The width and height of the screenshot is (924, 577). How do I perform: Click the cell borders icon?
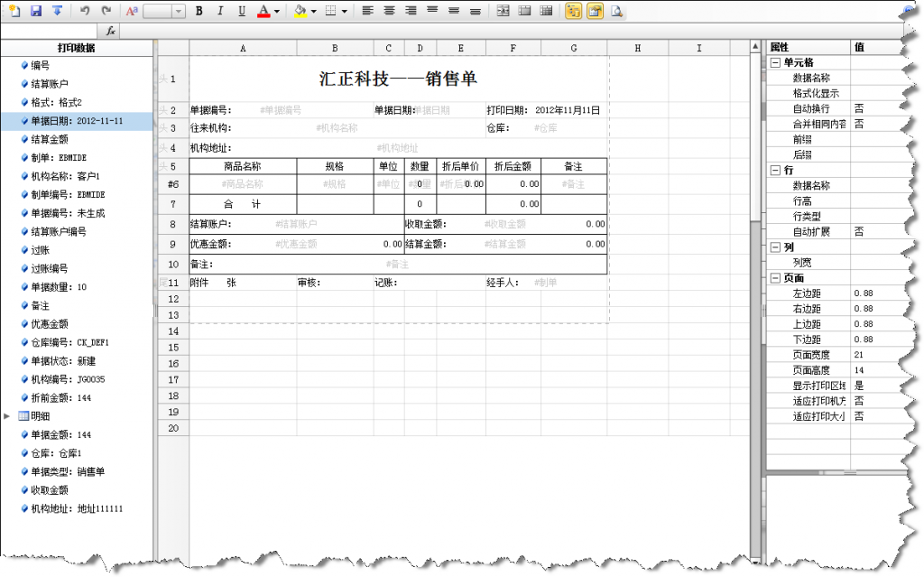[x=331, y=11]
